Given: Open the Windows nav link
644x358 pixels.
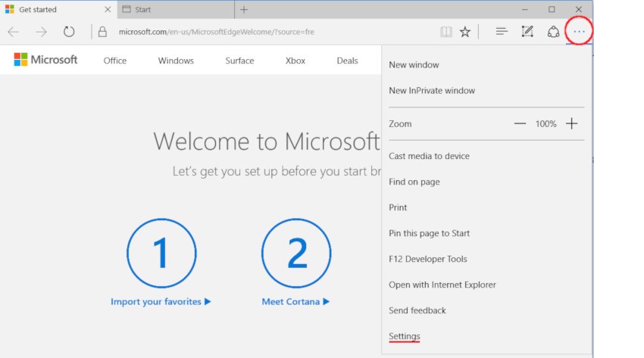Looking at the screenshot, I should (176, 61).
